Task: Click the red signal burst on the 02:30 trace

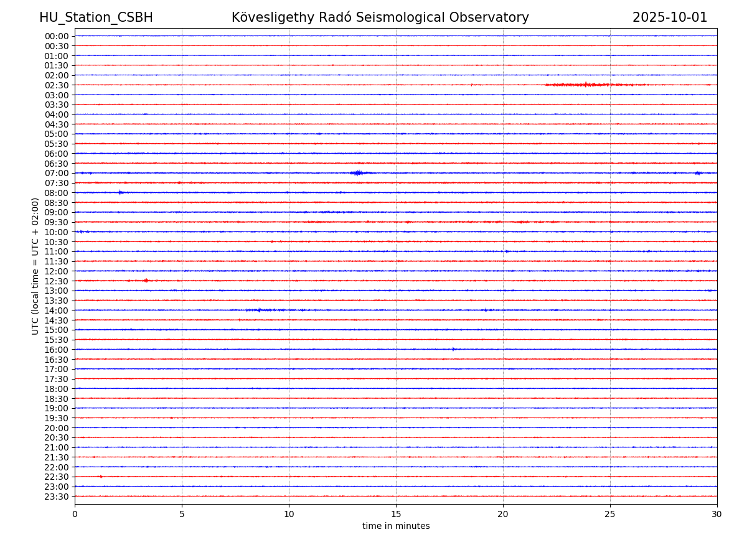Action: [585, 85]
